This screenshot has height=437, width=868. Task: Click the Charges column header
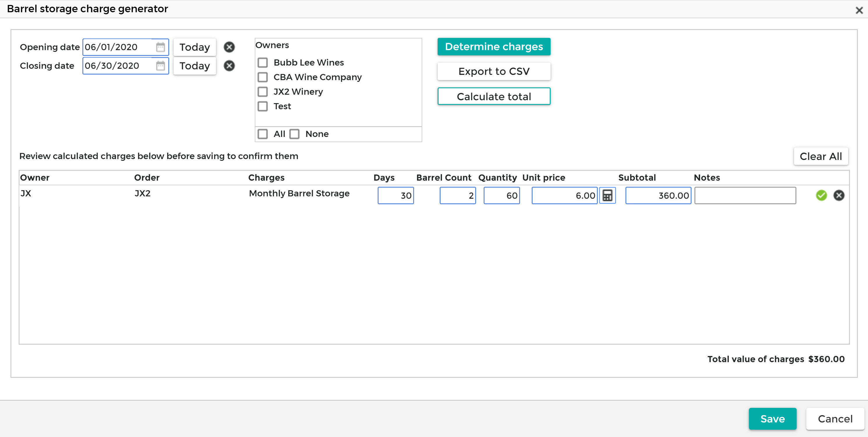click(x=266, y=177)
